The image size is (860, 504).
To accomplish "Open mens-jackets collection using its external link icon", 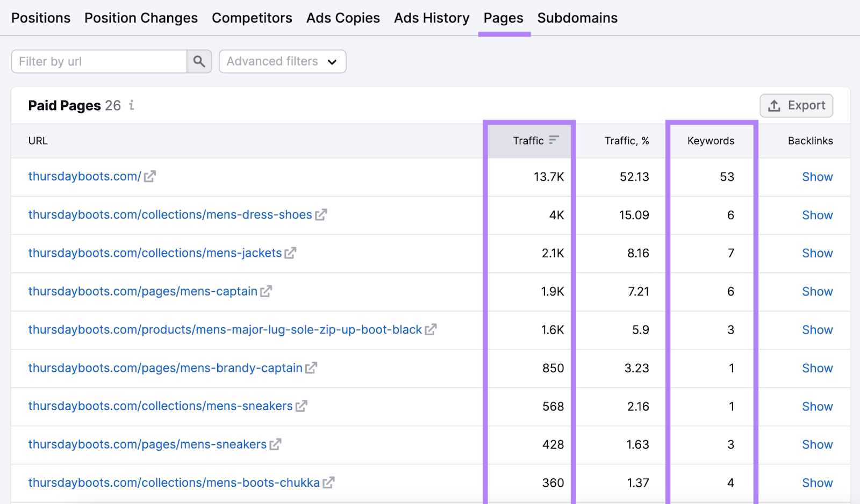I will 289,253.
